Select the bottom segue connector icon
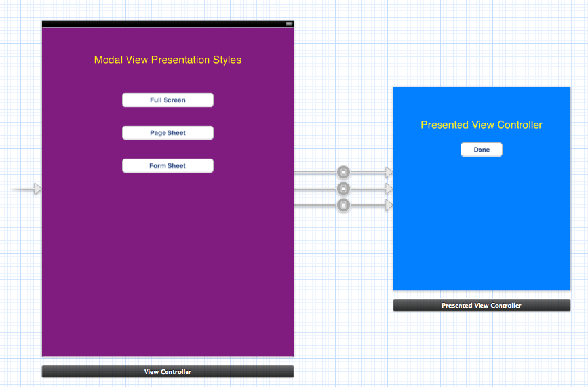This screenshot has width=588, height=387. click(343, 205)
